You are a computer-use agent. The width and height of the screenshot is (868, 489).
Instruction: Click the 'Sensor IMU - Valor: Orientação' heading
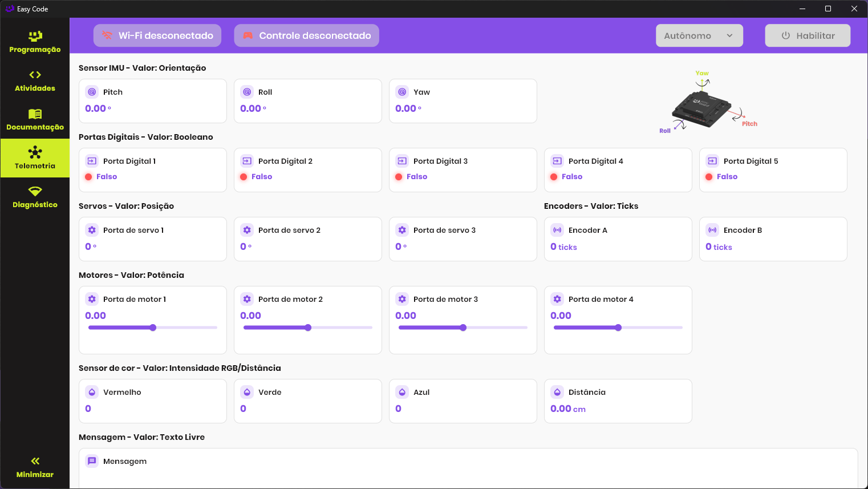143,68
